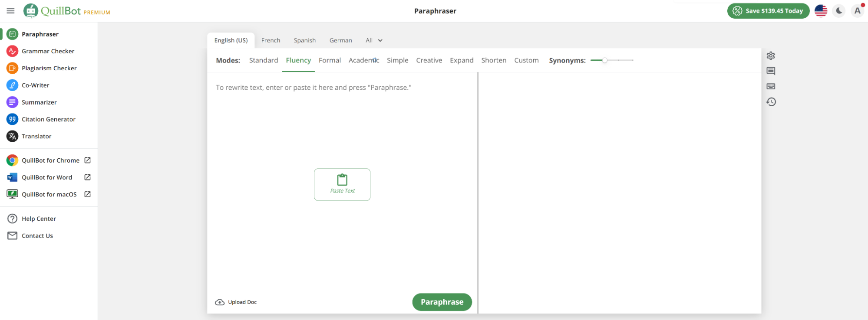Click the Paraphraser sidebar icon

tap(12, 34)
